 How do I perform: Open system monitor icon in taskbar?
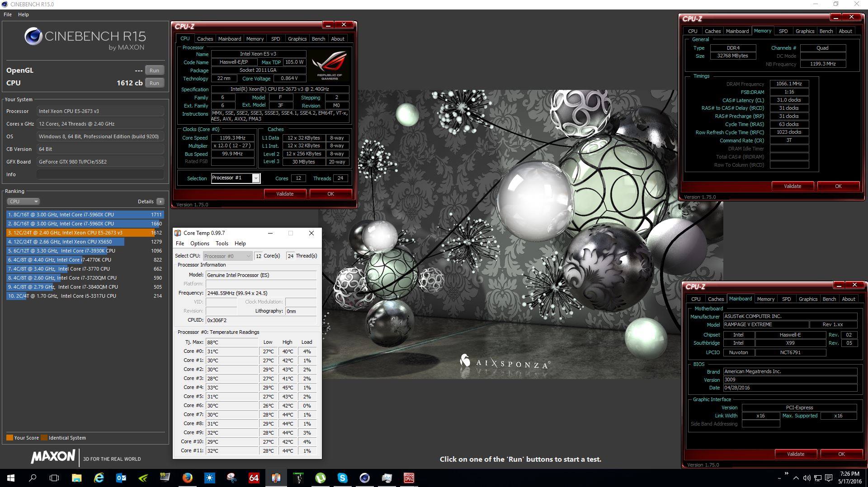coord(387,478)
